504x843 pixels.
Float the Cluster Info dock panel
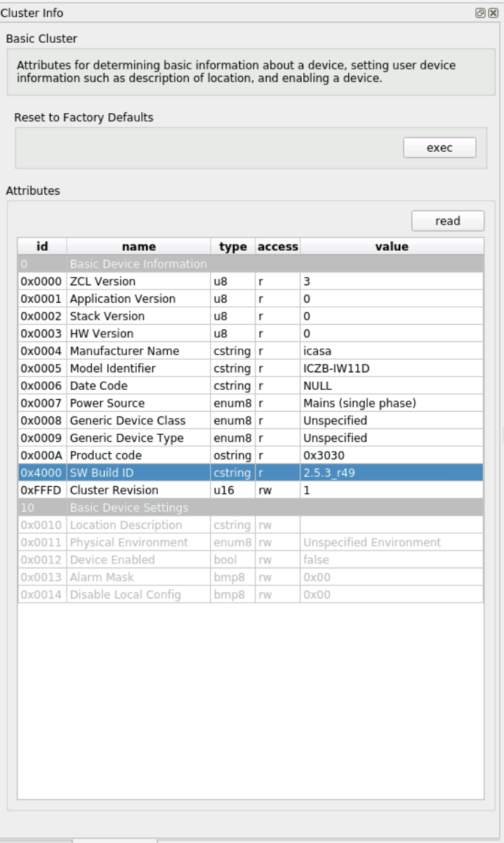click(481, 13)
